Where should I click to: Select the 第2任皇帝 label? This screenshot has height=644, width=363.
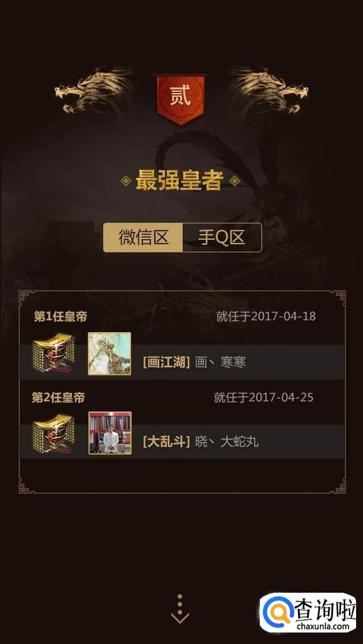click(x=59, y=397)
